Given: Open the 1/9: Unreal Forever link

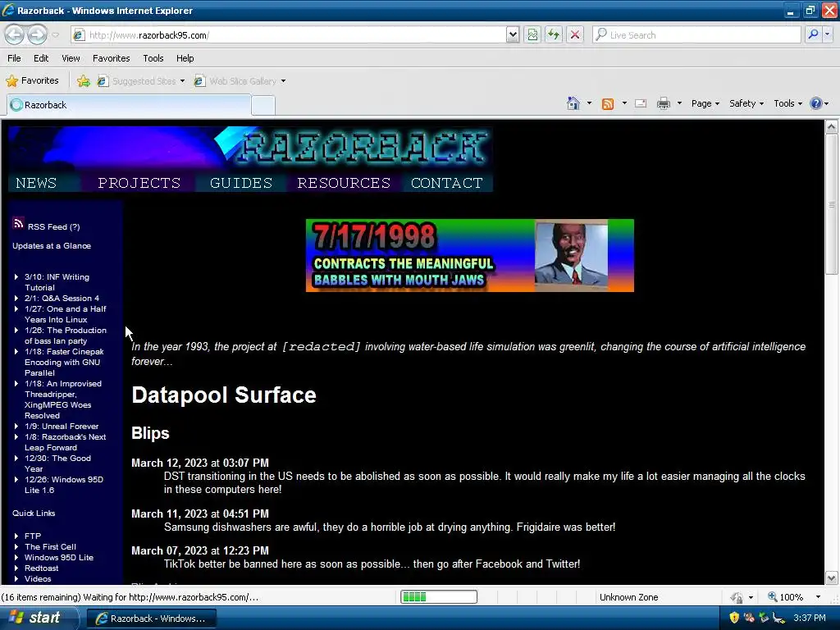Looking at the screenshot, I should pos(62,427).
